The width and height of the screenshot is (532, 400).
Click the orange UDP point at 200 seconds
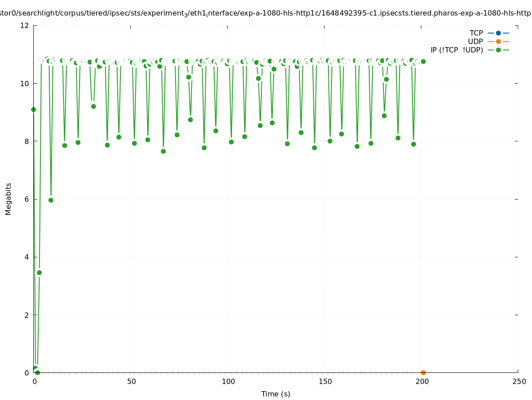click(x=423, y=372)
